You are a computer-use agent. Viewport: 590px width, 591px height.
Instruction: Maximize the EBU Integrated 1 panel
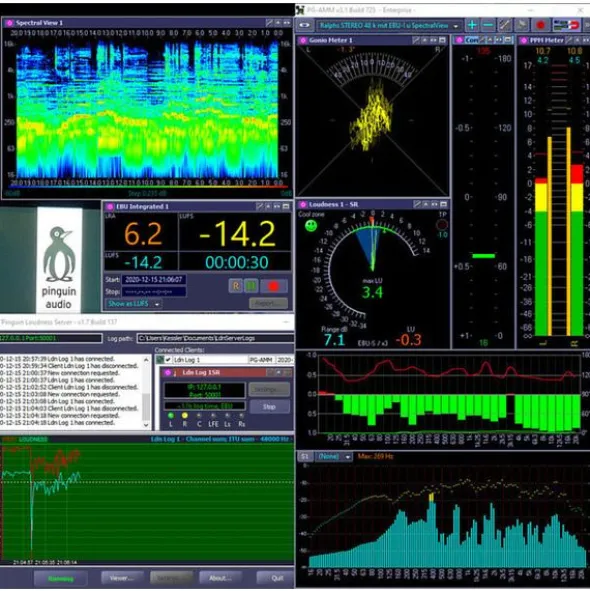tap(286, 206)
